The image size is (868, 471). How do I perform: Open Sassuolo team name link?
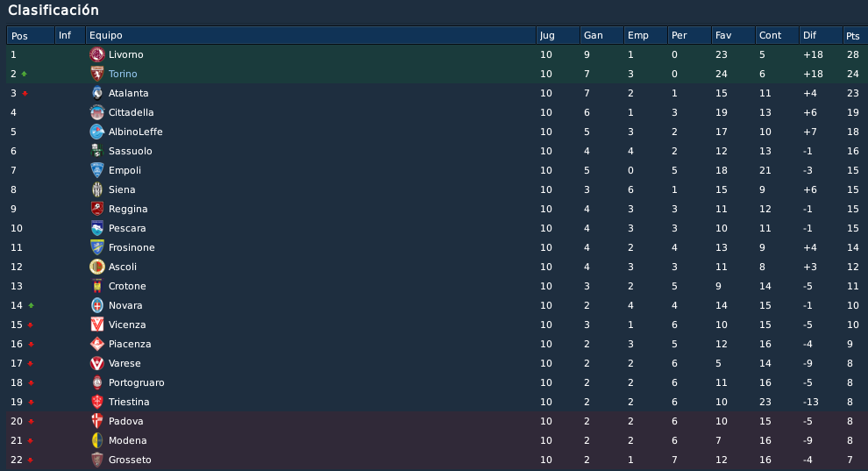coord(130,151)
